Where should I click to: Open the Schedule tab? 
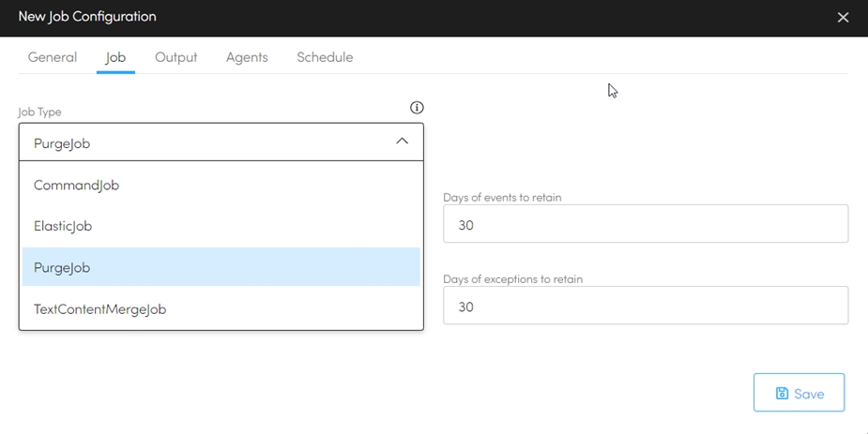(x=325, y=57)
